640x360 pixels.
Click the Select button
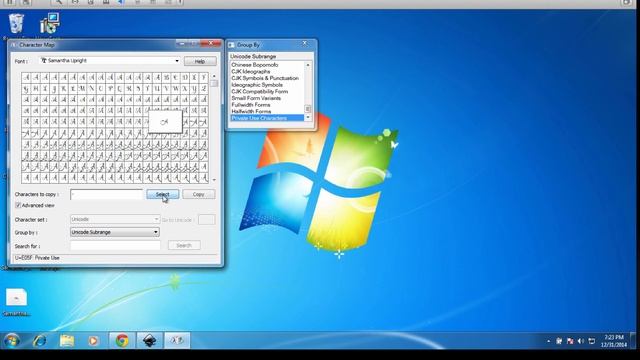[162, 194]
